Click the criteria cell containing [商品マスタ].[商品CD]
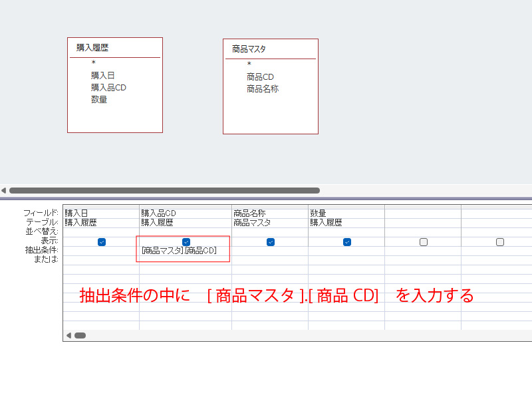 [x=180, y=251]
